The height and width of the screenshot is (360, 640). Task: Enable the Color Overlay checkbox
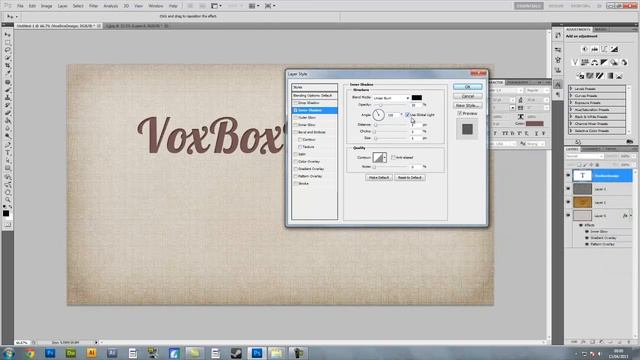point(296,162)
